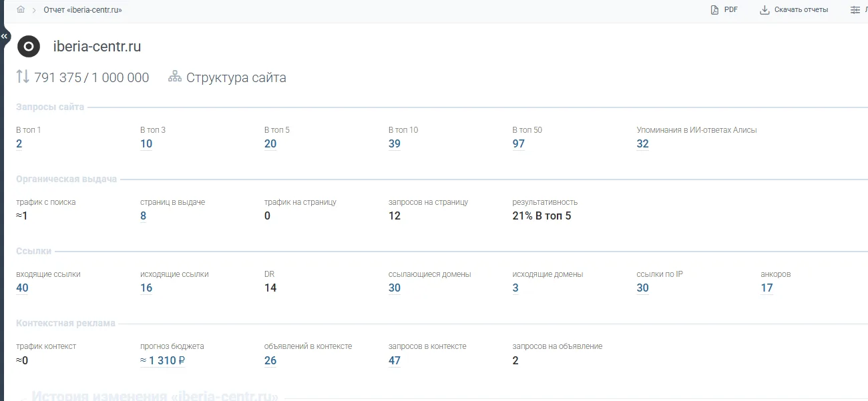Click трафик на страницу value 0

tap(268, 216)
